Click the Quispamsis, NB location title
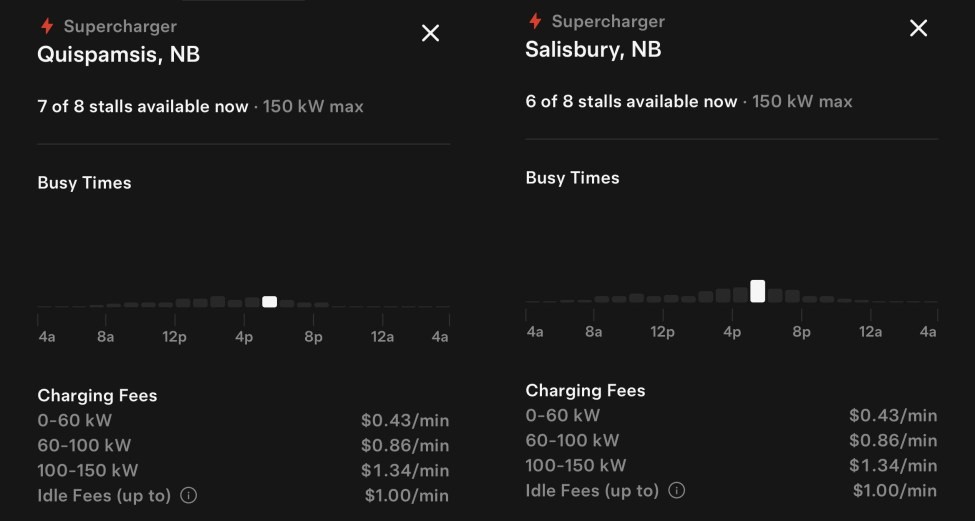Viewport: 975px width, 521px height. click(118, 54)
